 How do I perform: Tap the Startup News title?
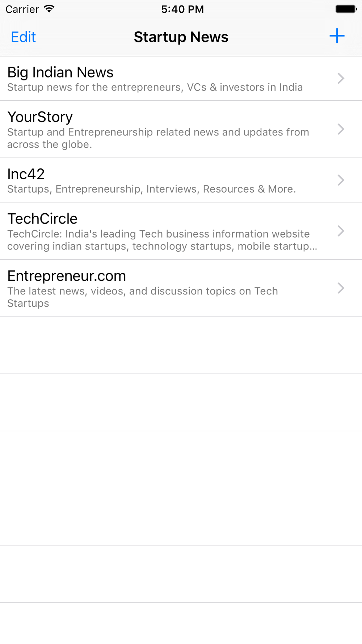[x=181, y=37]
